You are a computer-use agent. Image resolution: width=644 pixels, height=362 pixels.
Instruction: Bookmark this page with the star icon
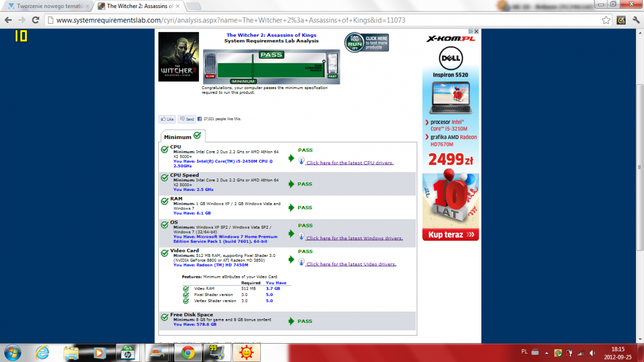pyautogui.click(x=606, y=20)
